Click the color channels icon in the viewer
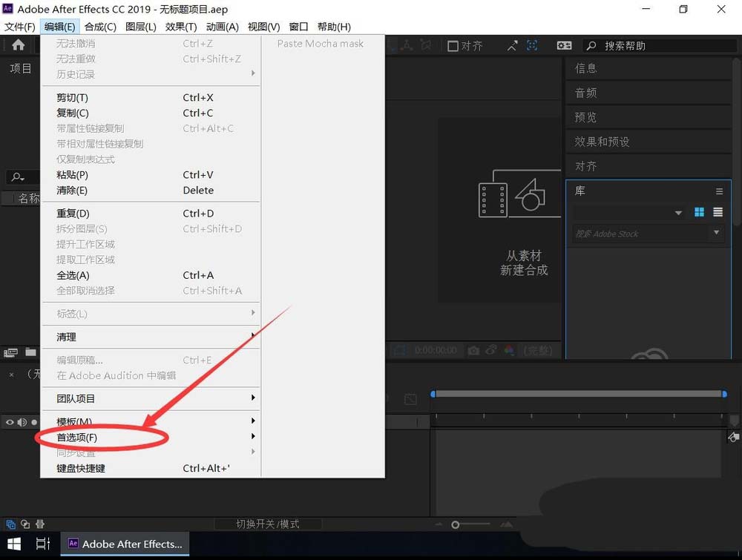742x560 pixels. (509, 351)
